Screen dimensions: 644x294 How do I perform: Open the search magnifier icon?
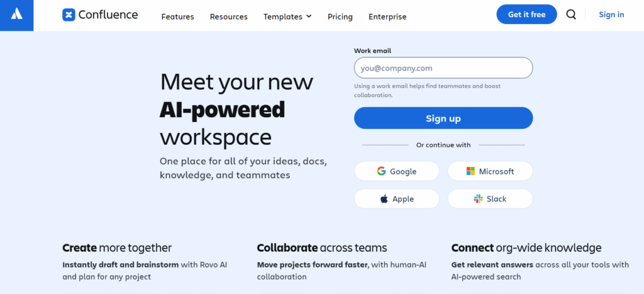pos(571,14)
